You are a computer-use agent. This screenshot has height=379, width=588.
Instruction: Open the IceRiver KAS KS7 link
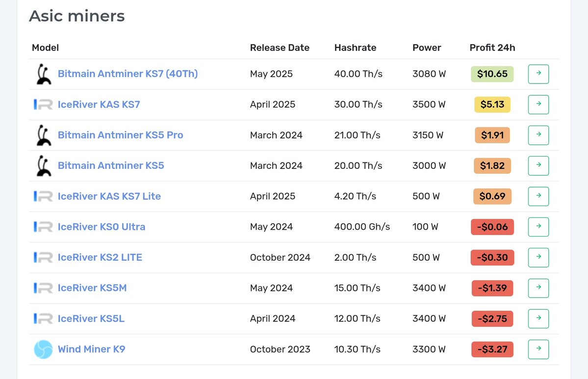pos(99,104)
